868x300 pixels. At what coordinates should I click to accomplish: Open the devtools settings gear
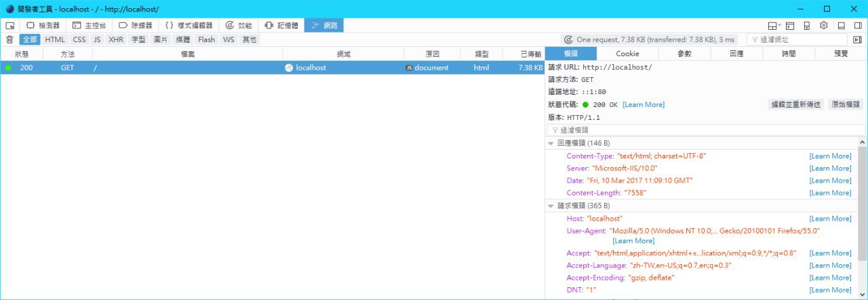click(x=823, y=26)
